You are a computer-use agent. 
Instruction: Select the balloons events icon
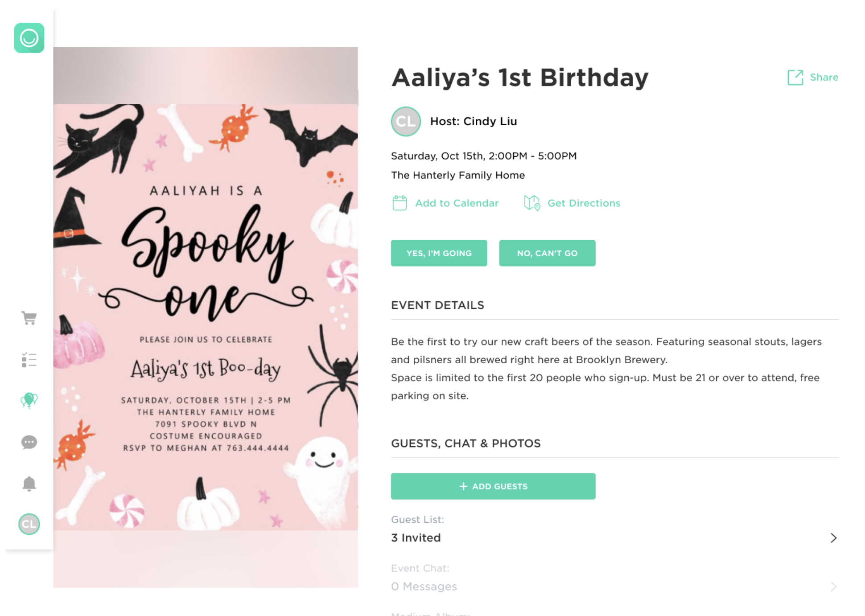click(x=29, y=400)
